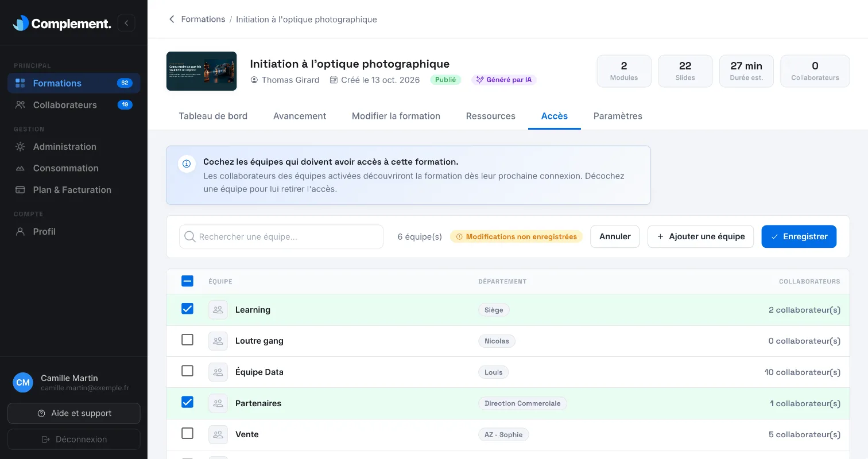This screenshot has height=459, width=868.
Task: Switch to the Avancement tab
Action: (300, 116)
